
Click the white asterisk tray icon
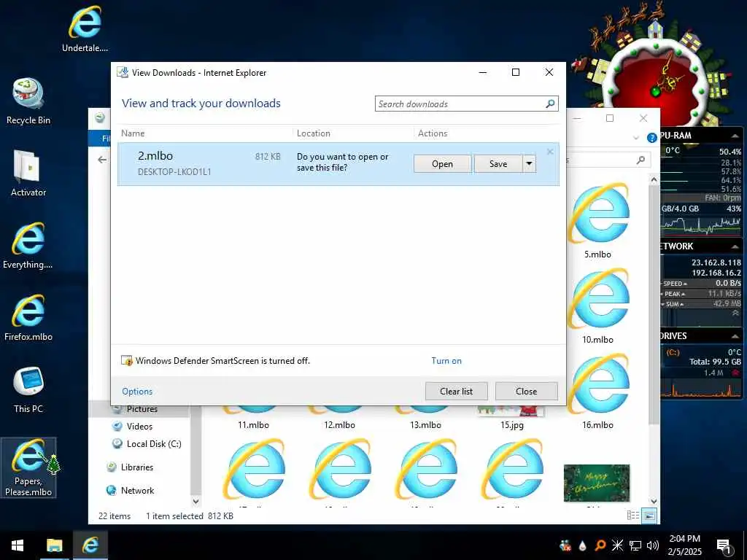[617, 545]
